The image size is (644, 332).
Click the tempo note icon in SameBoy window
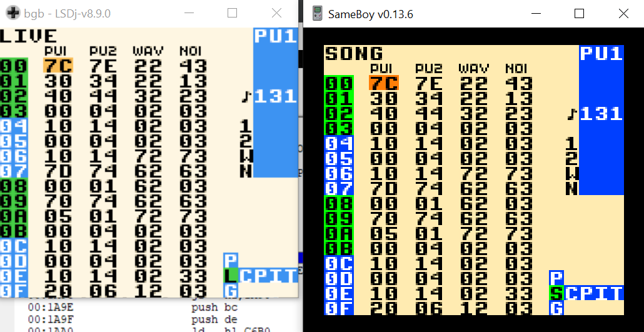(x=572, y=114)
